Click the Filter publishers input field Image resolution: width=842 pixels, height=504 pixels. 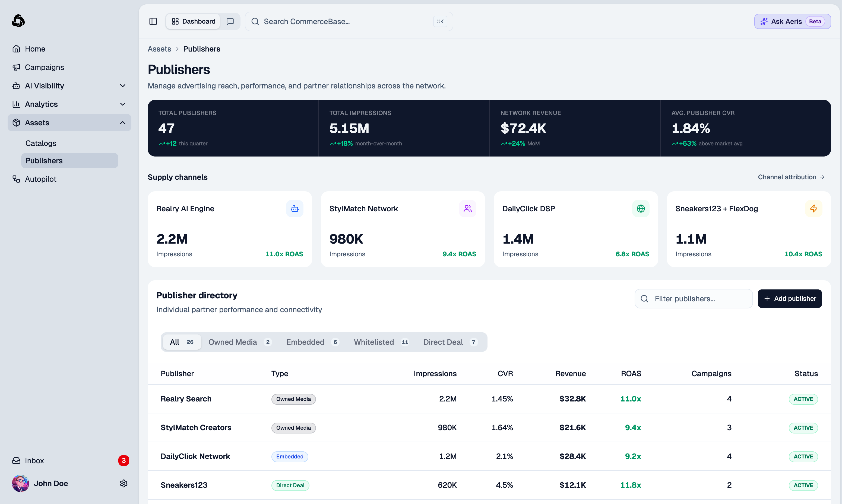point(693,299)
